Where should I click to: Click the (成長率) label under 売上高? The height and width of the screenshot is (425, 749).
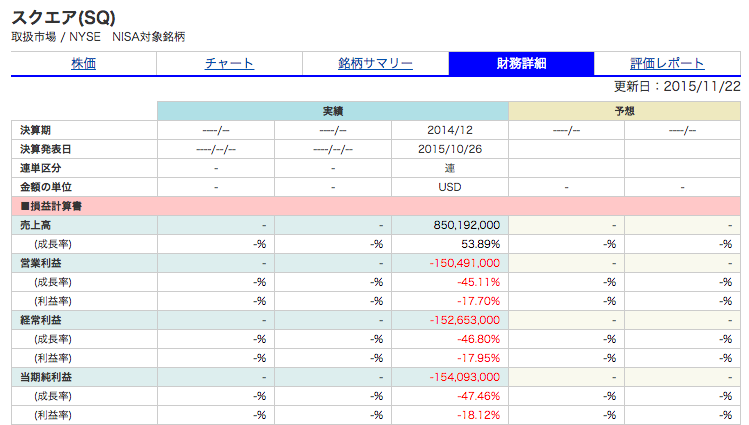coord(53,244)
